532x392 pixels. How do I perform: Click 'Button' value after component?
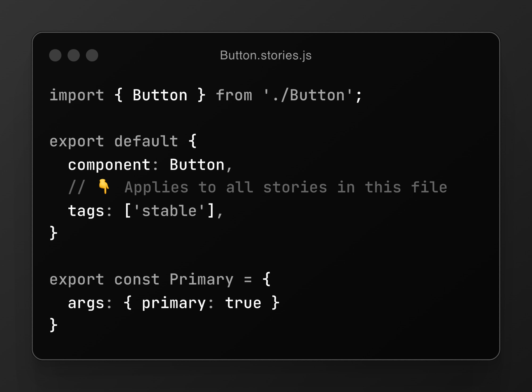tap(197, 165)
